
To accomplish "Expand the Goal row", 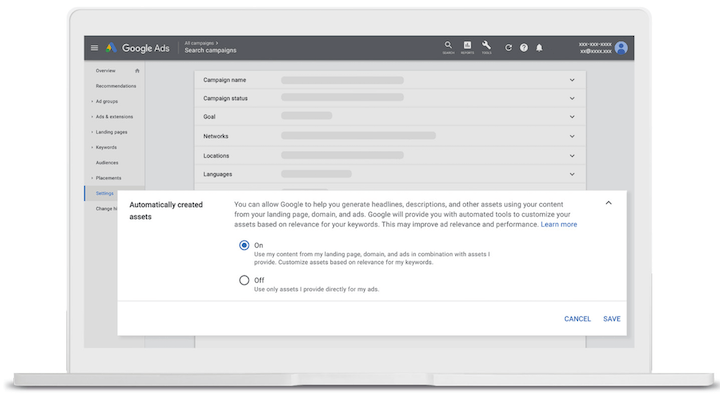I will pos(572,117).
